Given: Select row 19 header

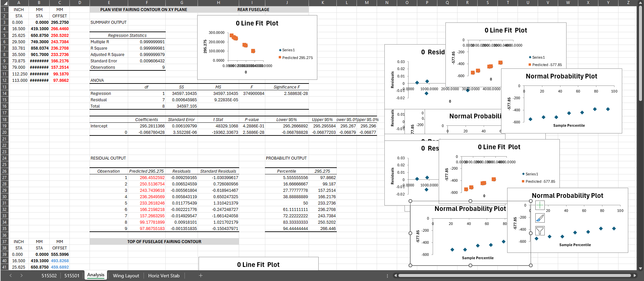Looking at the screenshot, I should pos(4,126).
